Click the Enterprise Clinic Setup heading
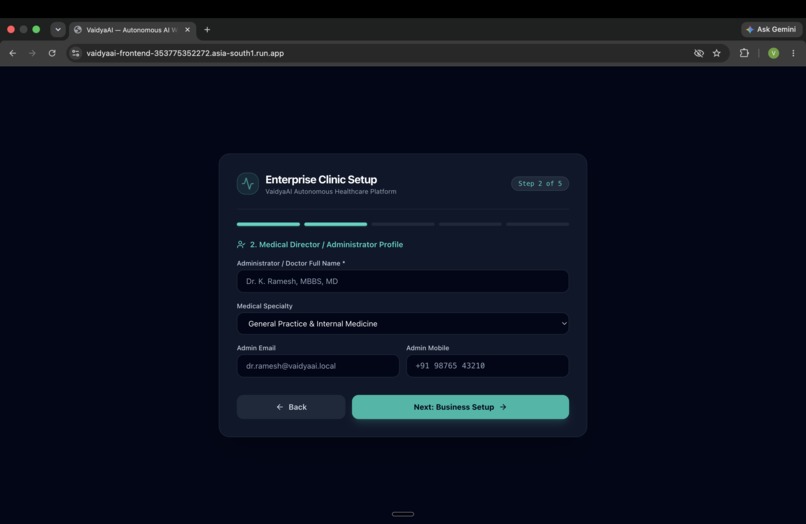This screenshot has width=806, height=524. (321, 179)
